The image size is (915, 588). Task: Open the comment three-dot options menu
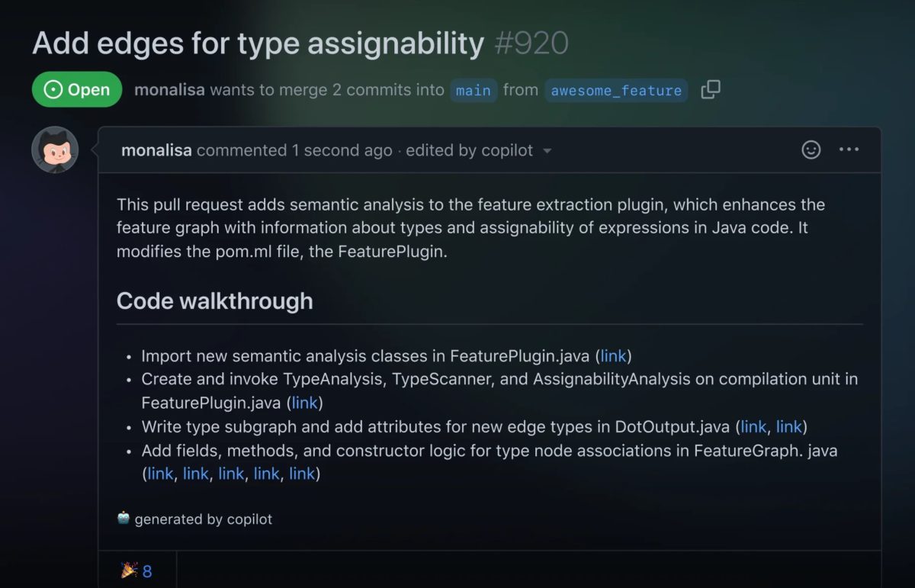coord(849,149)
